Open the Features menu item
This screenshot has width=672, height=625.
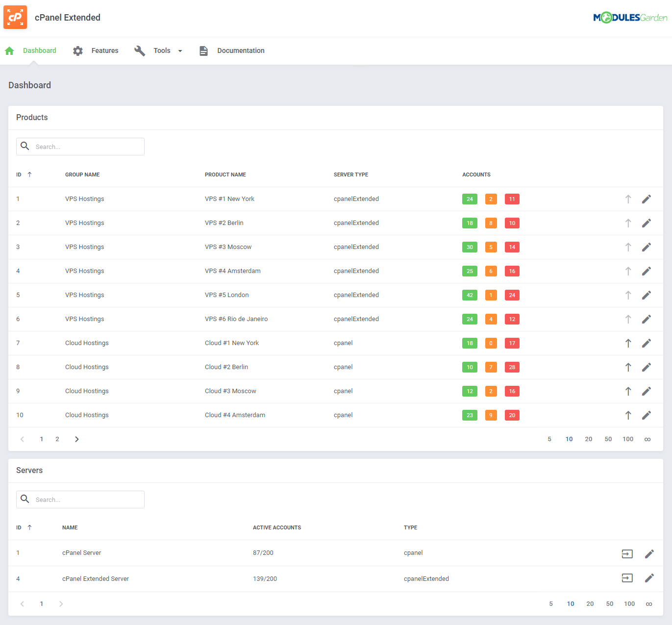tap(105, 50)
